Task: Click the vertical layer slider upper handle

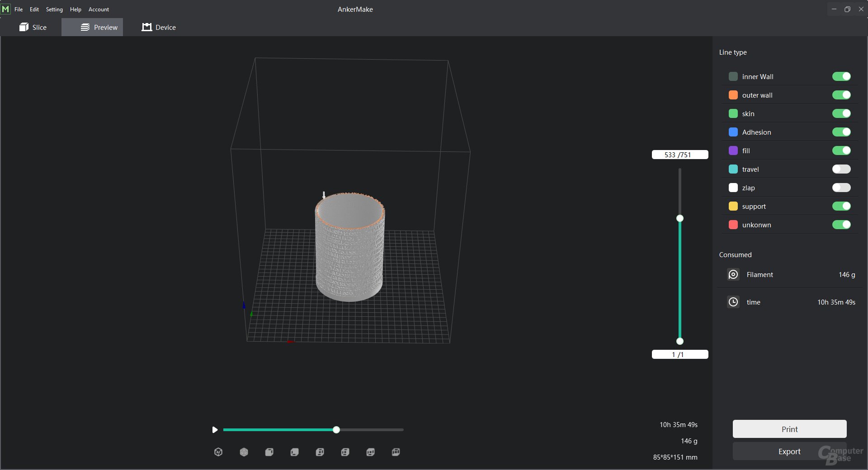Action: click(679, 218)
